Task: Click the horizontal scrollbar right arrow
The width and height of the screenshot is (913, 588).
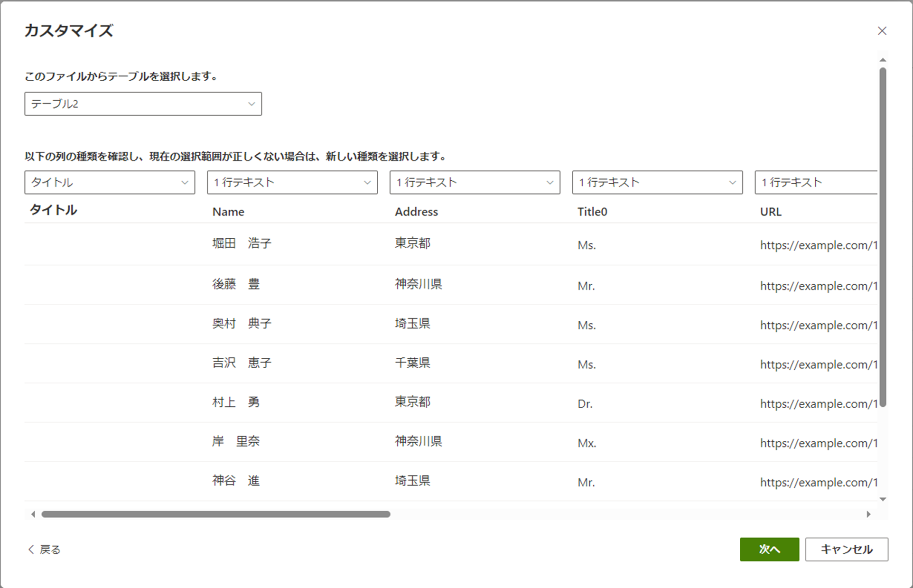Action: (868, 514)
